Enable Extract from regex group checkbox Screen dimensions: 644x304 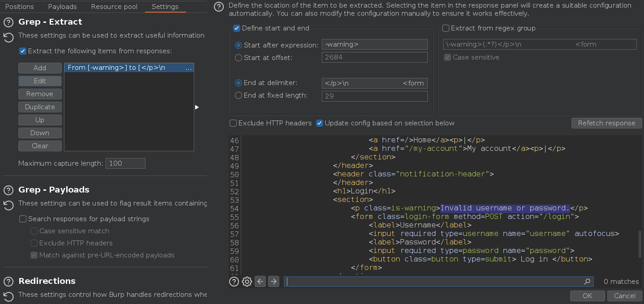pyautogui.click(x=446, y=28)
